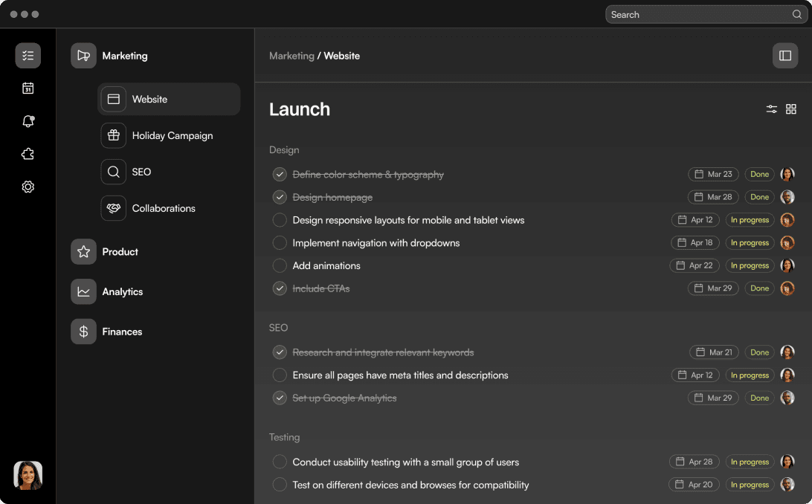This screenshot has width=812, height=504.
Task: Change status of 'Include CTAs' via Done badge
Action: [758, 288]
